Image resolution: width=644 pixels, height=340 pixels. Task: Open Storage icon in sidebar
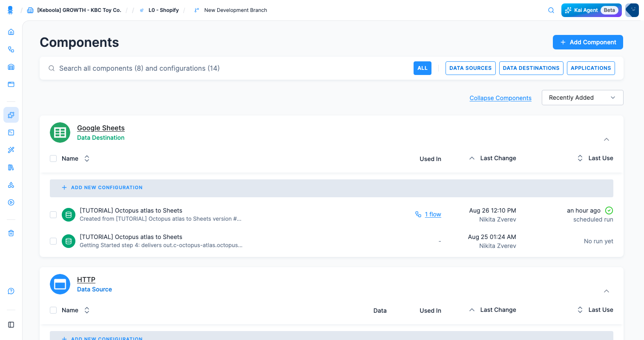(11, 84)
